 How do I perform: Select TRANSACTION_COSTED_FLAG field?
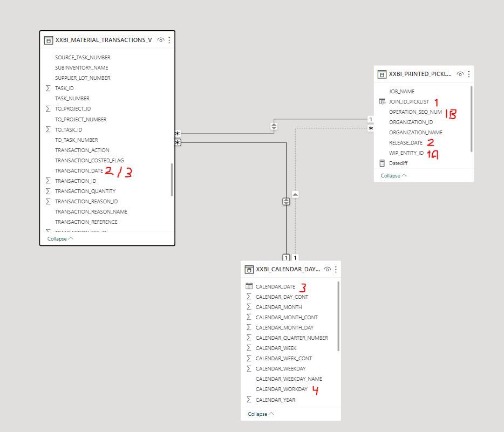90,160
